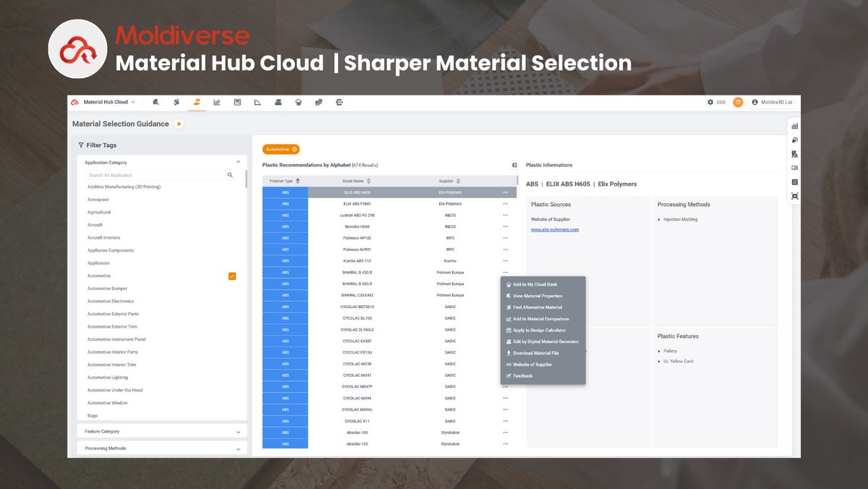Choose Apply to Design Calculator
Image resolution: width=868 pixels, height=489 pixels.
[x=543, y=330]
